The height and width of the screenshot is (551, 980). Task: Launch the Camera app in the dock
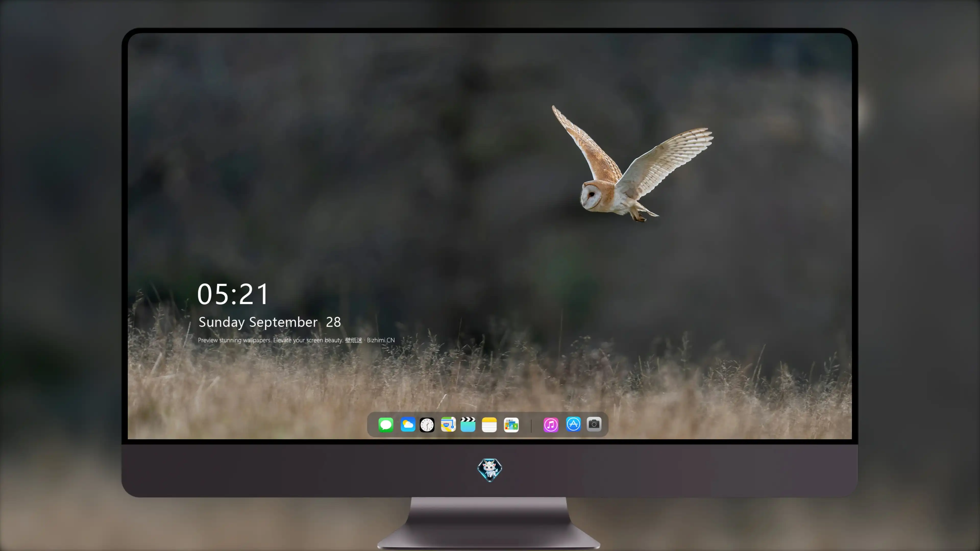[594, 424]
